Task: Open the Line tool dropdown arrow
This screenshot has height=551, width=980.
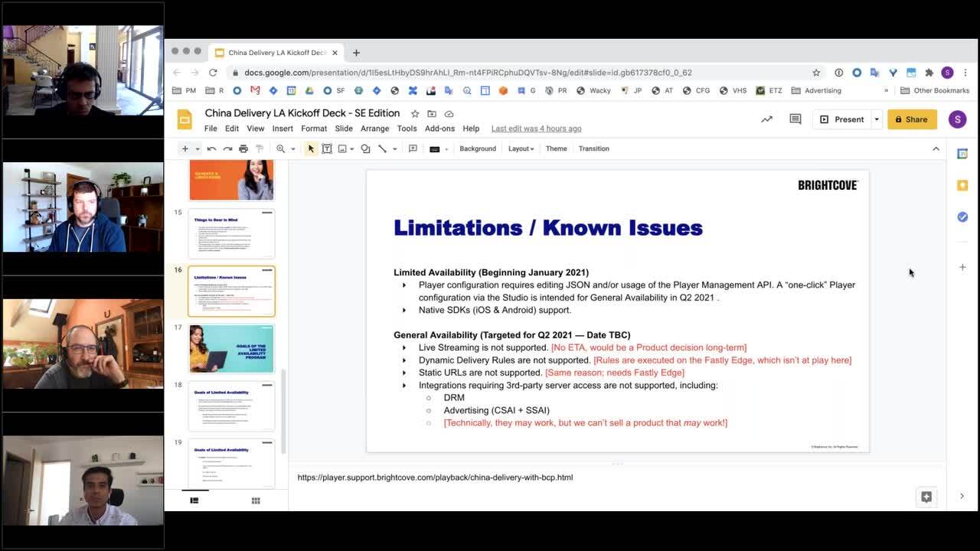Action: [x=394, y=149]
